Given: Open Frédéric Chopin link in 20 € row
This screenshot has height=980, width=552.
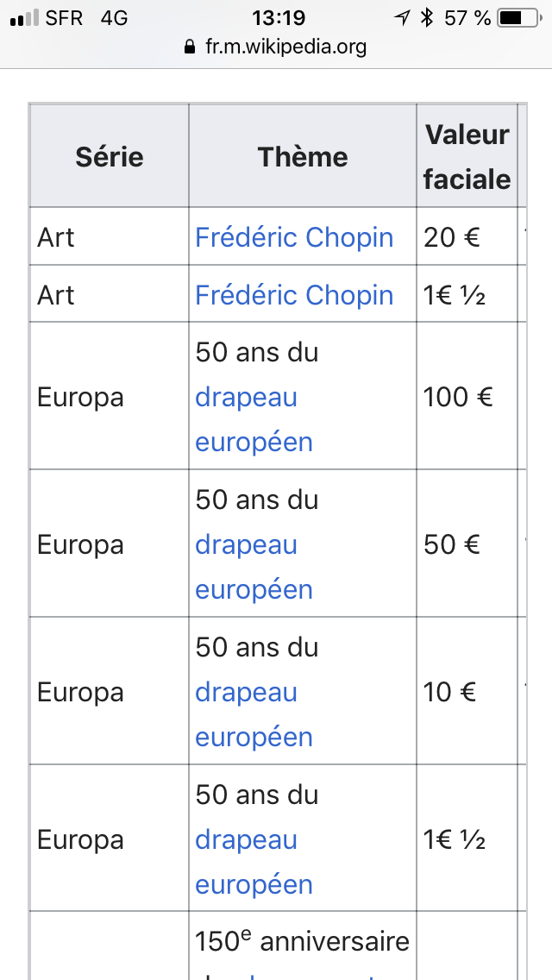Looking at the screenshot, I should 294,237.
